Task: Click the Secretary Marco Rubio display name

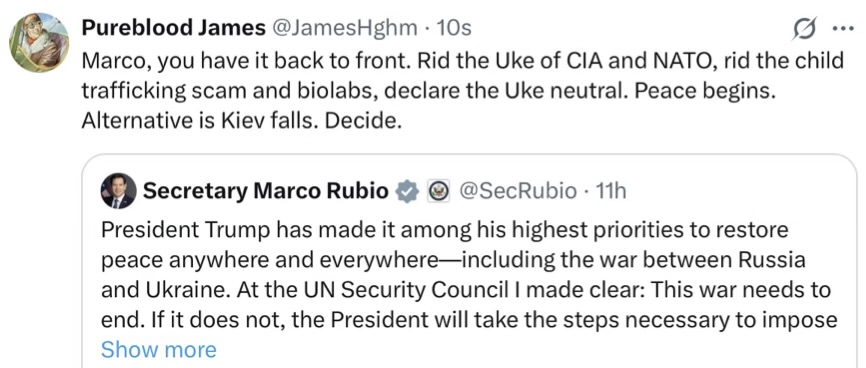Action: [266, 191]
